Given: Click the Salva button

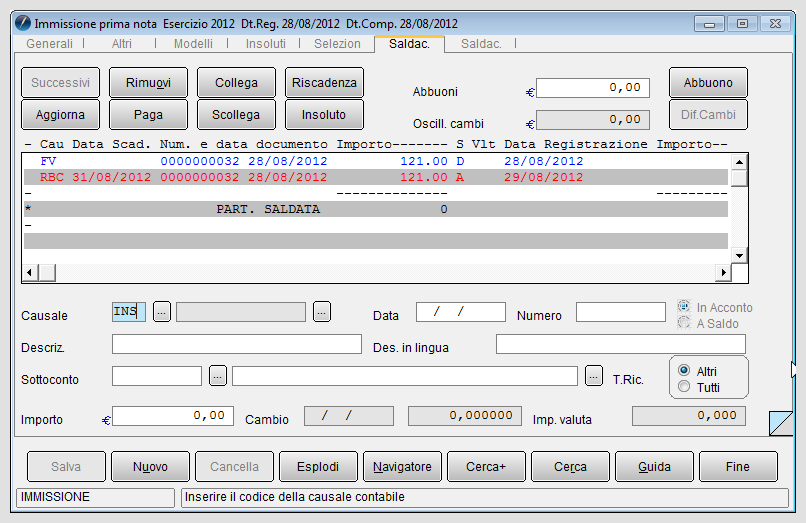Looking at the screenshot, I should click(66, 466).
